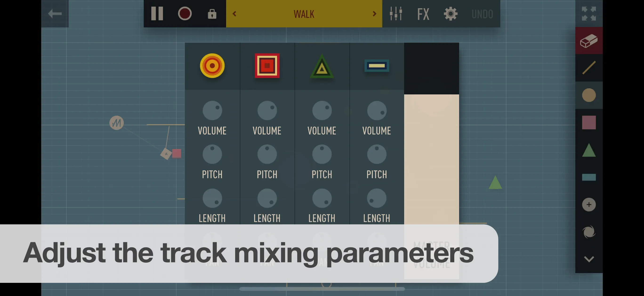Select the black hole swirl tool
The width and height of the screenshot is (644, 296).
589,232
